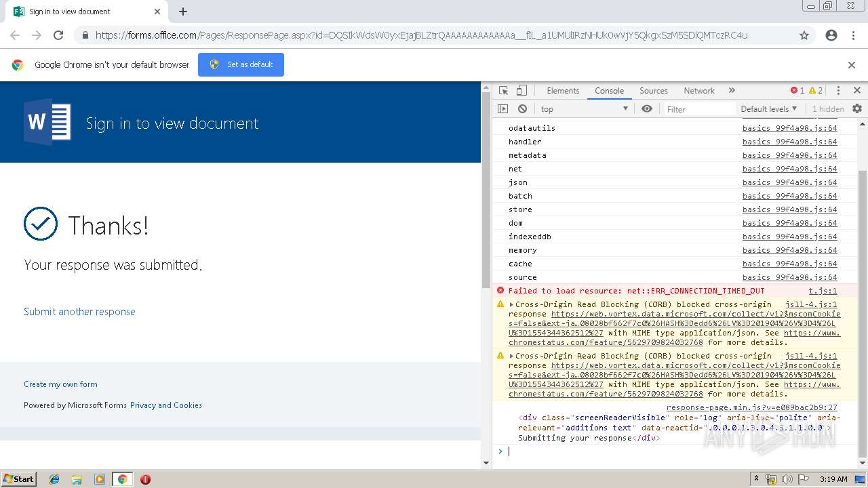Open the Chrome profile avatar icon
The width and height of the screenshot is (868, 488).
point(831,35)
